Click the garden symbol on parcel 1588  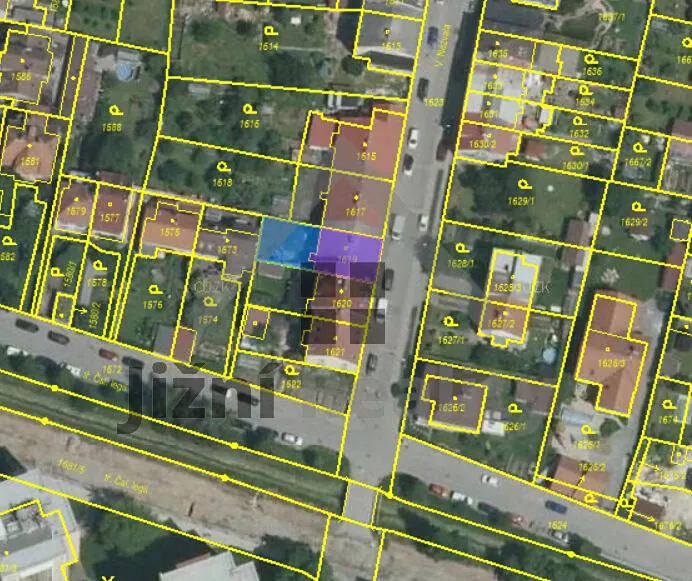[116, 110]
